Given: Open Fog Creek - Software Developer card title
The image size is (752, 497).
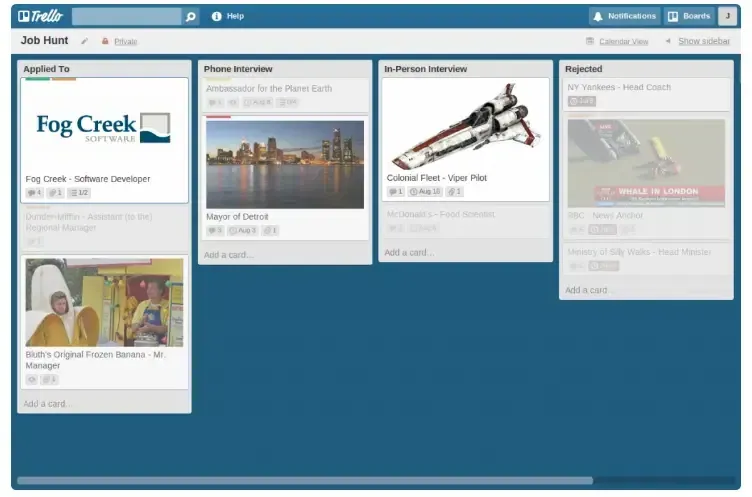Looking at the screenshot, I should (x=88, y=179).
